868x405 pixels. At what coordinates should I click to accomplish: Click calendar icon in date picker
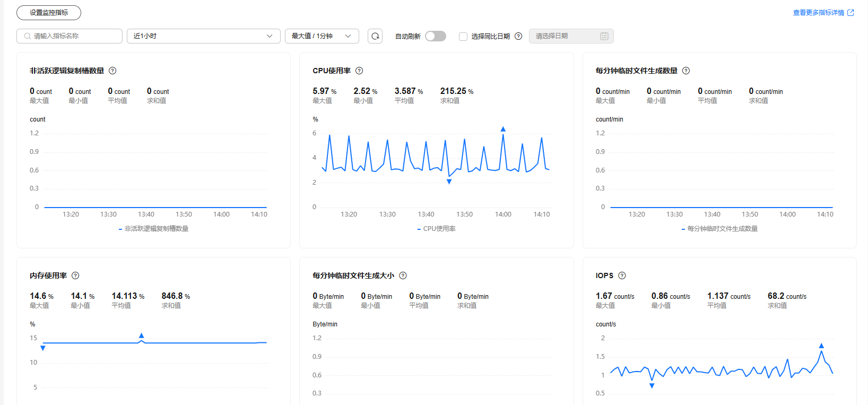604,36
